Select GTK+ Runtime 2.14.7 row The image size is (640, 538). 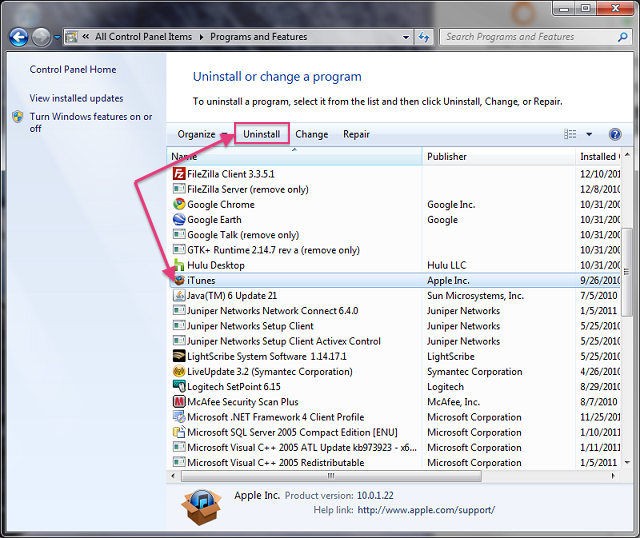point(394,250)
